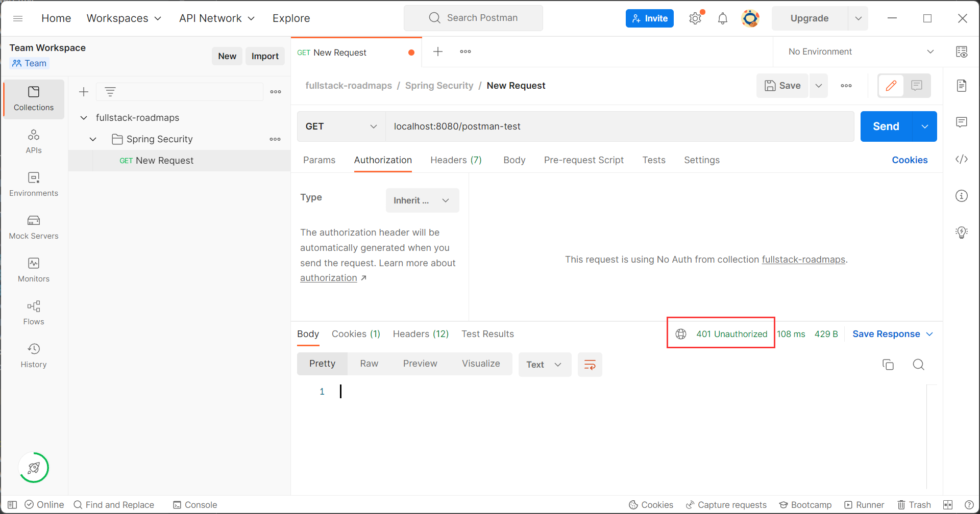
Task: Open APIs in the sidebar
Action: point(34,141)
